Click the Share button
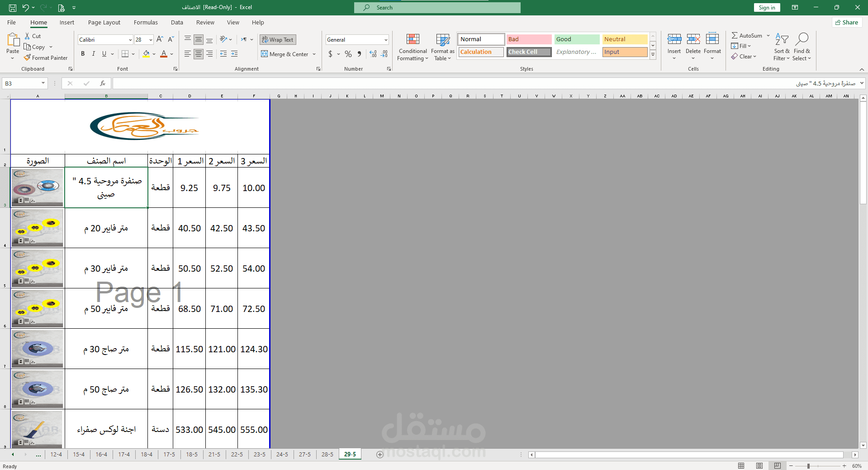 tap(847, 22)
